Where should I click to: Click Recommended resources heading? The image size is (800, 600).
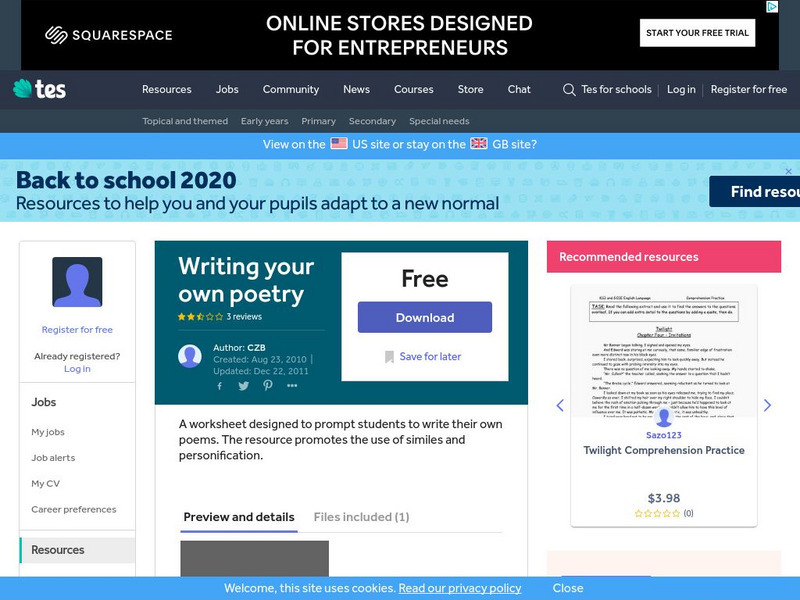point(629,257)
